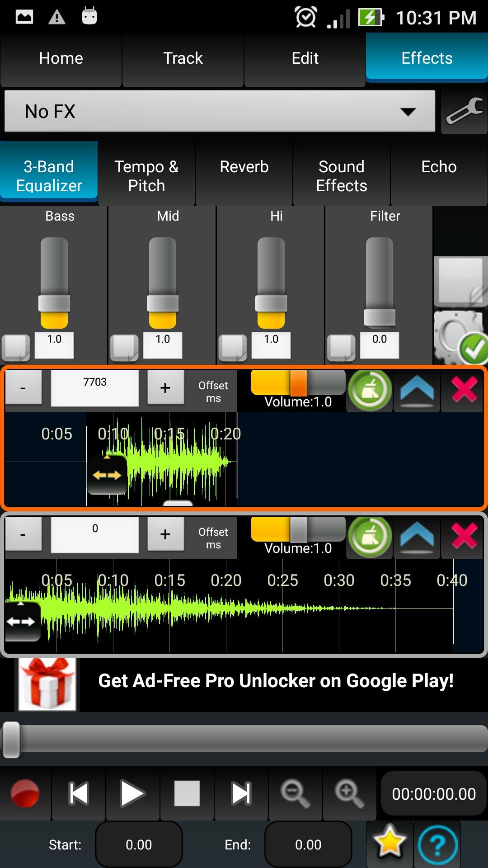Click the Start time field

coord(139,844)
